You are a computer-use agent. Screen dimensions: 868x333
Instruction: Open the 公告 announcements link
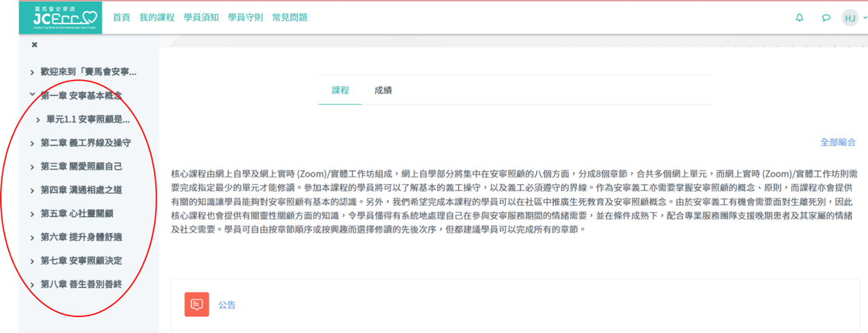227,304
